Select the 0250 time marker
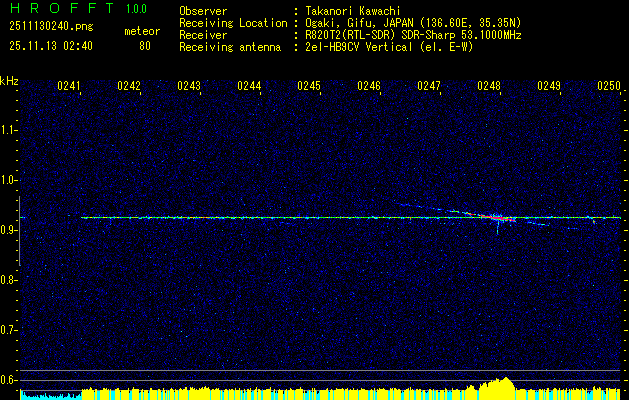This screenshot has width=629, height=400. (609, 87)
